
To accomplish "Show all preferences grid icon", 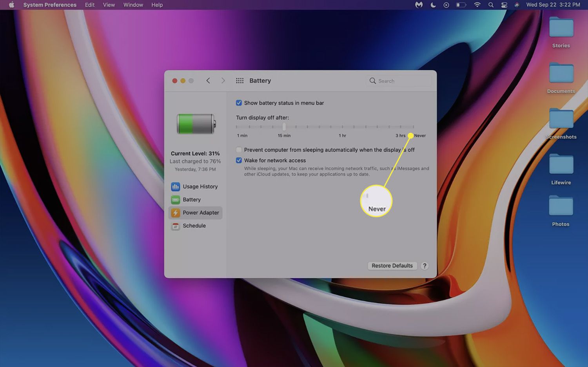I will pos(240,81).
